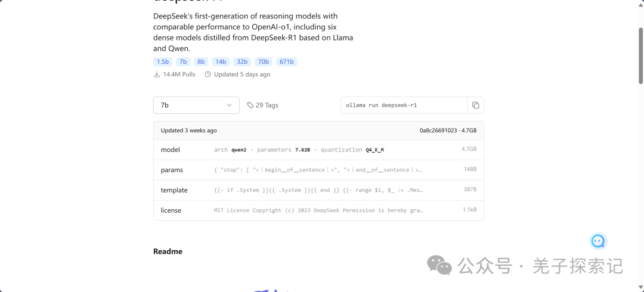Screen dimensions: 644x292
Task: Click the 1.1kB size of license
Action: 470,210
